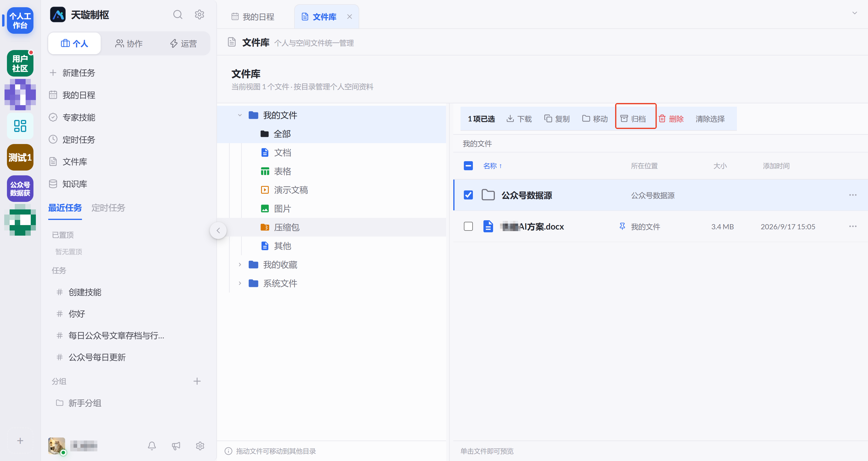Viewport: 868px width, 461px height.
Task: Click the user avatar at bottom left
Action: click(x=57, y=446)
